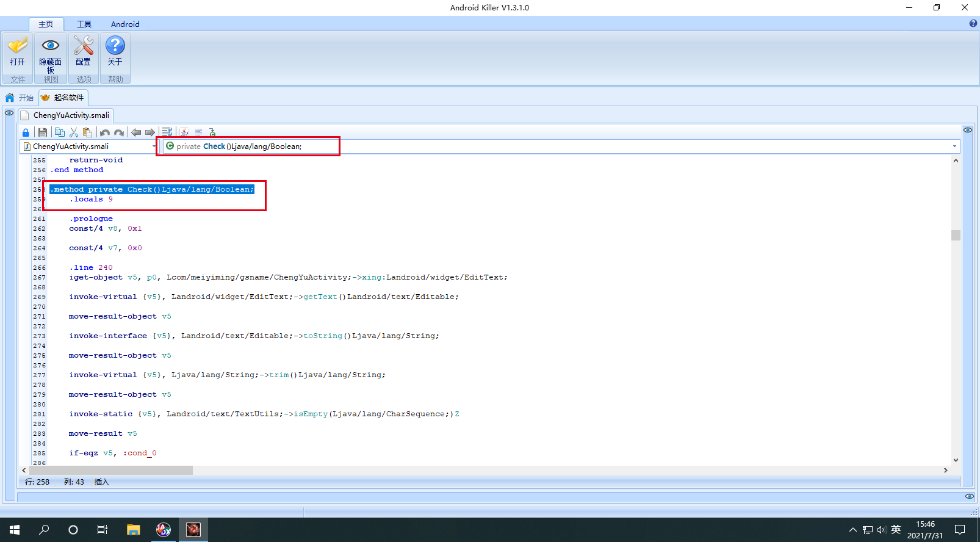Click the 行: 258 status bar entry
This screenshot has width=980, height=542.
click(x=37, y=482)
